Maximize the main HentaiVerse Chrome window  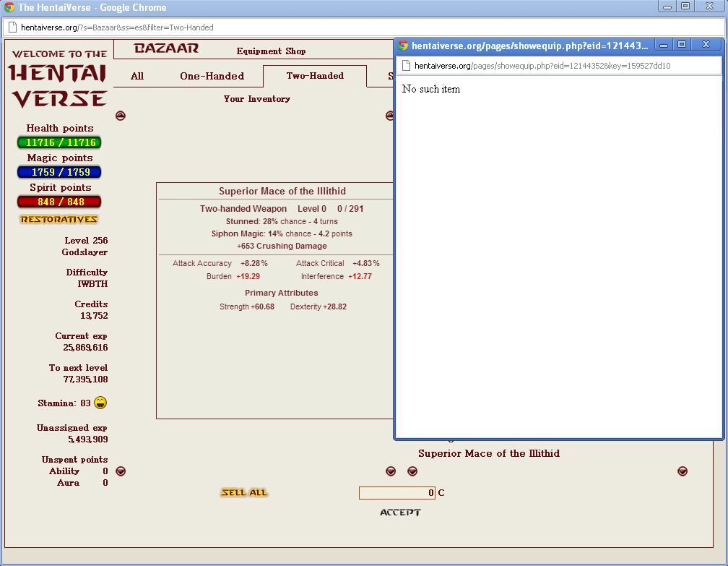[685, 7]
